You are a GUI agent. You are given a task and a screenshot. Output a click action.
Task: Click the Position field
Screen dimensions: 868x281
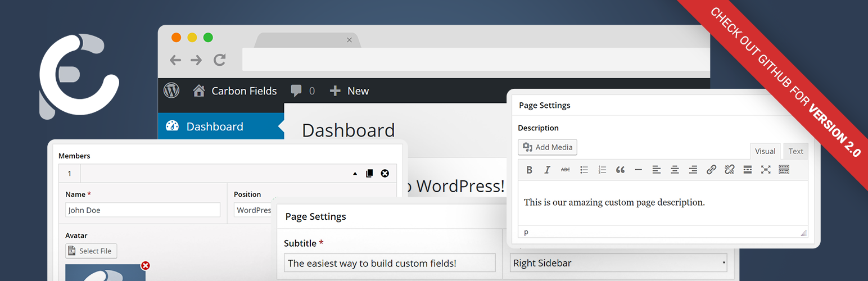253,210
